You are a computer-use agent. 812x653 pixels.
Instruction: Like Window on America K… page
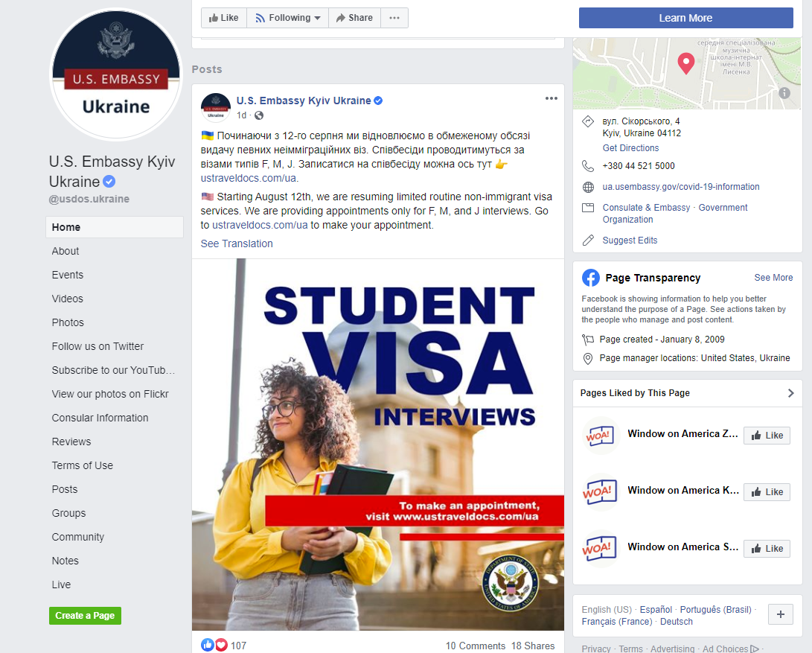[x=767, y=492]
